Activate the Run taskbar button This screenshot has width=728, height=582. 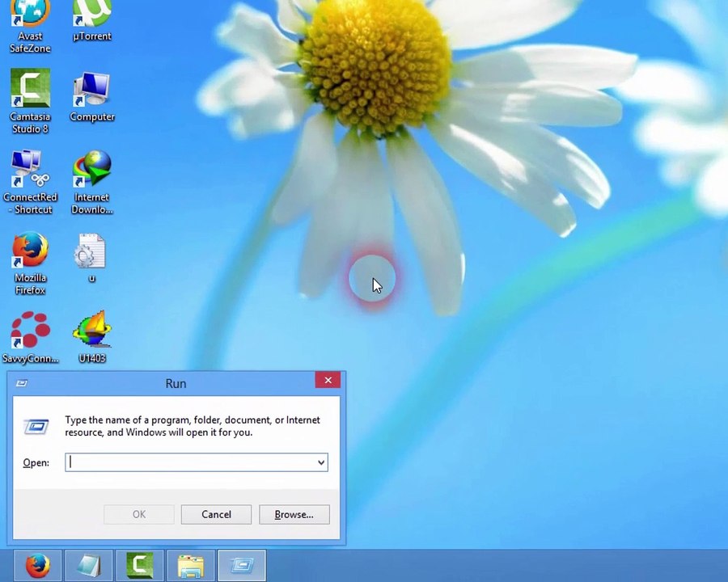[242, 565]
